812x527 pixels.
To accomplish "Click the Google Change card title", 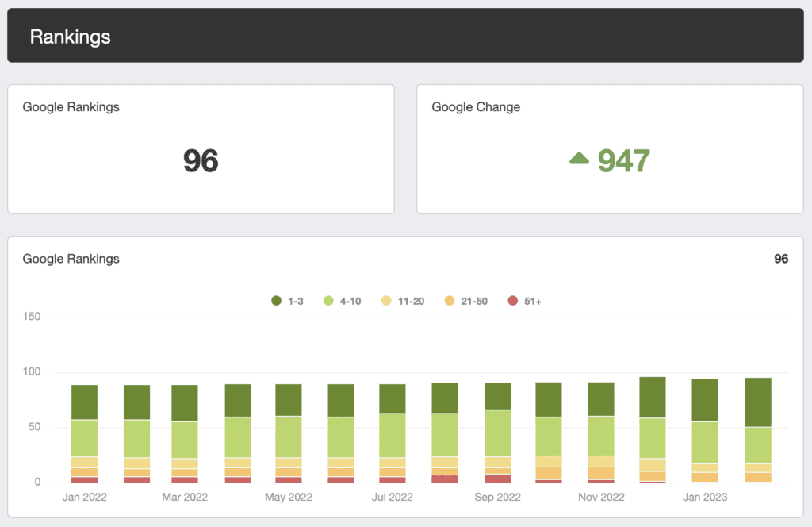I will pos(476,106).
